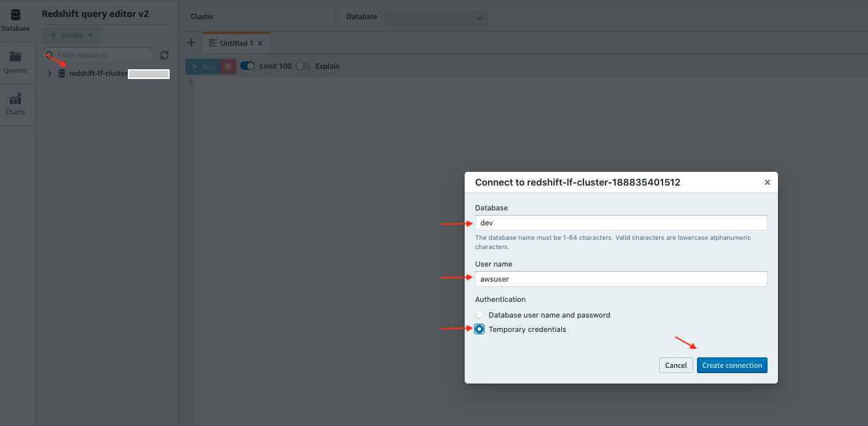Open the Create dropdown menu
The width and height of the screenshot is (868, 426).
coord(72,35)
